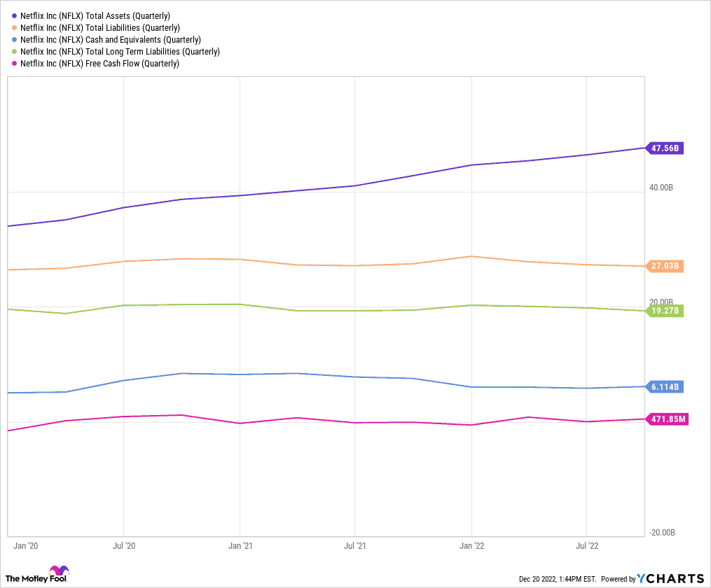711x588 pixels.
Task: Click the Jan '20 x-axis label
Action: (26, 546)
